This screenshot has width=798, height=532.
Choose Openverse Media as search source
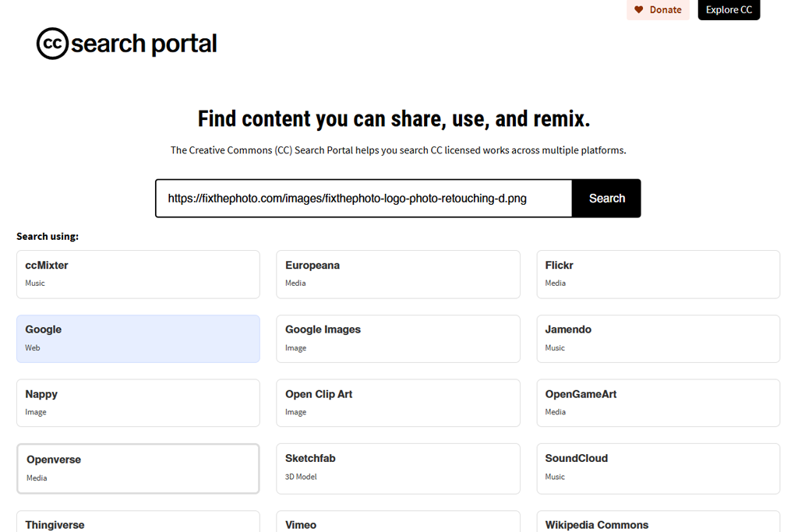coord(138,468)
